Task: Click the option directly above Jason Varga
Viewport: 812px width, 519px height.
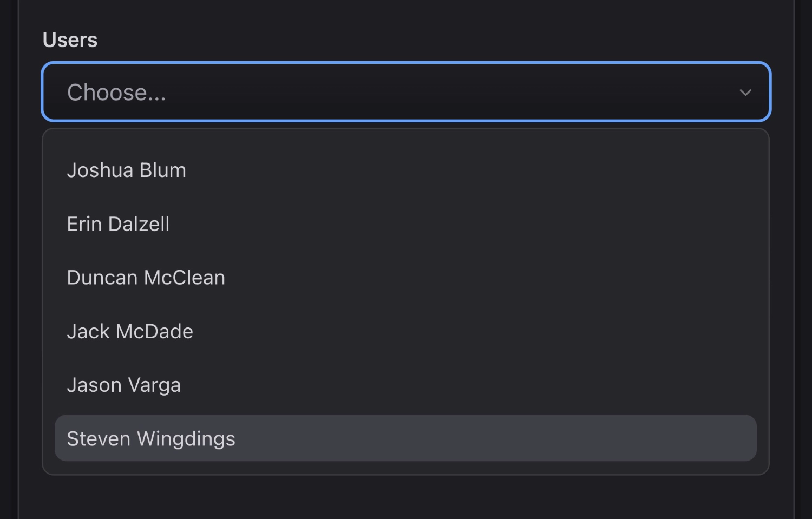Action: click(x=130, y=331)
